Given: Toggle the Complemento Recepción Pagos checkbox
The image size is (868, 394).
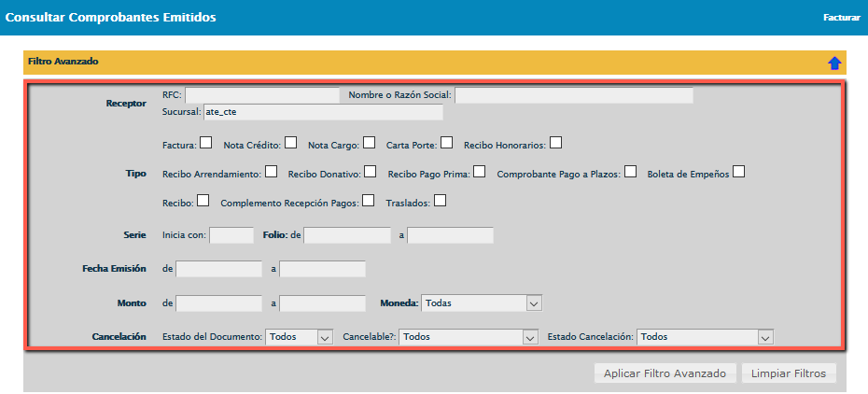Looking at the screenshot, I should click(368, 200).
